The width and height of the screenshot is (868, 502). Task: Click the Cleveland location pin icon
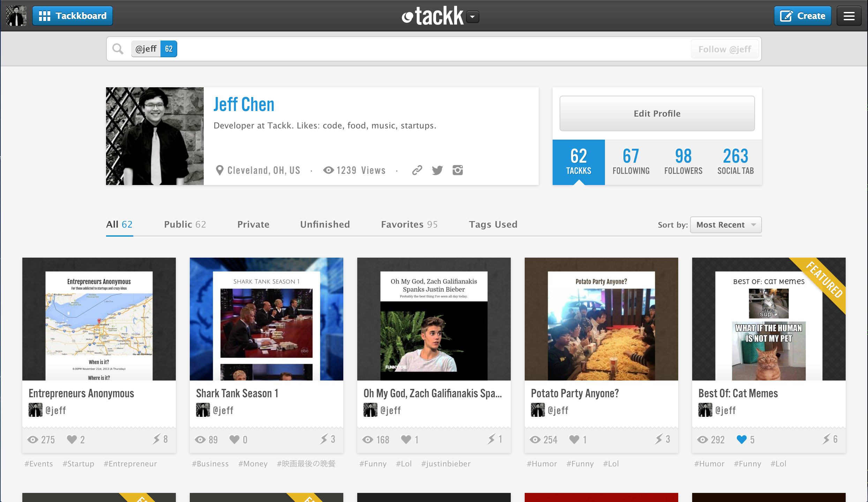coord(219,170)
